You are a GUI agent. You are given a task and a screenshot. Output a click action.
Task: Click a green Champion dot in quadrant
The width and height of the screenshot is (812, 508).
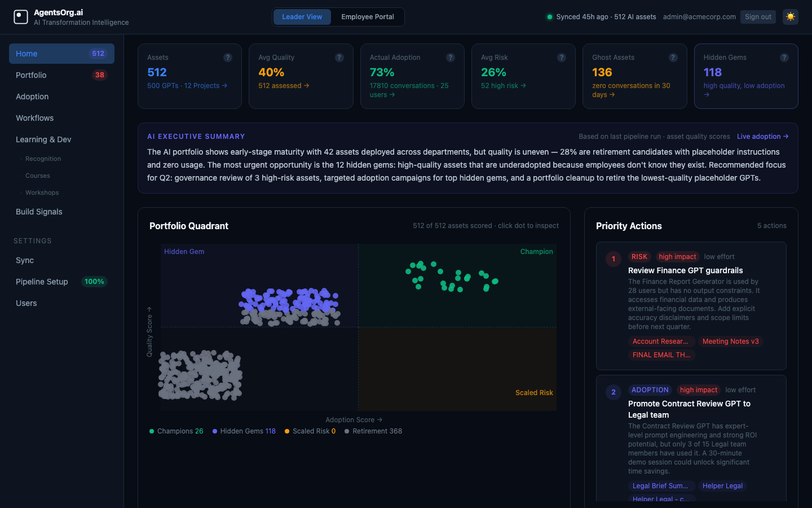434,264
